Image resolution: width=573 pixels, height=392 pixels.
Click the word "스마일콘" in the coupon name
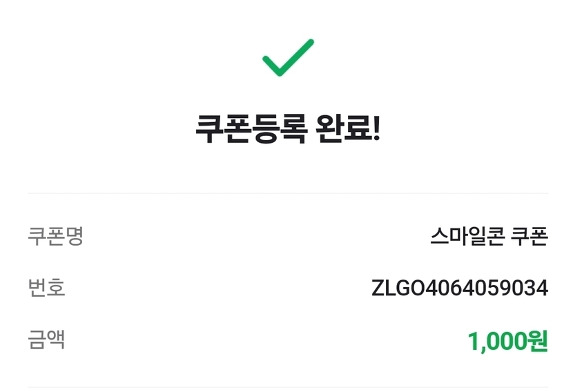(x=466, y=236)
